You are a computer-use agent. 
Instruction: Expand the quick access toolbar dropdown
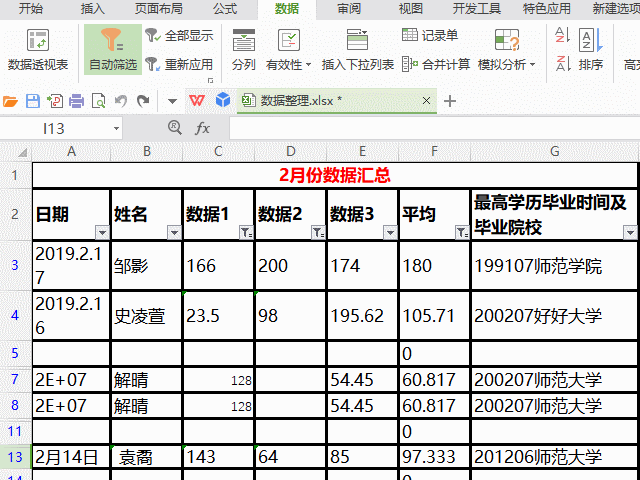pyautogui.click(x=172, y=101)
